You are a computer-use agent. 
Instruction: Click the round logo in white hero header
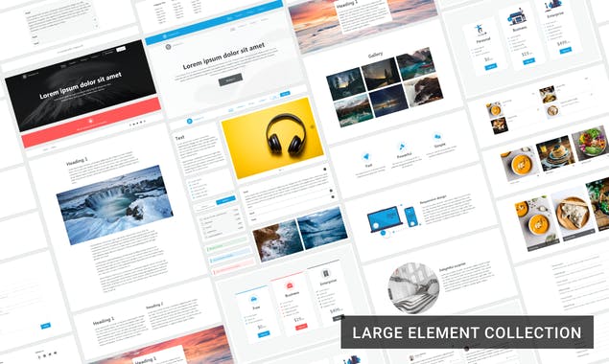168,47
